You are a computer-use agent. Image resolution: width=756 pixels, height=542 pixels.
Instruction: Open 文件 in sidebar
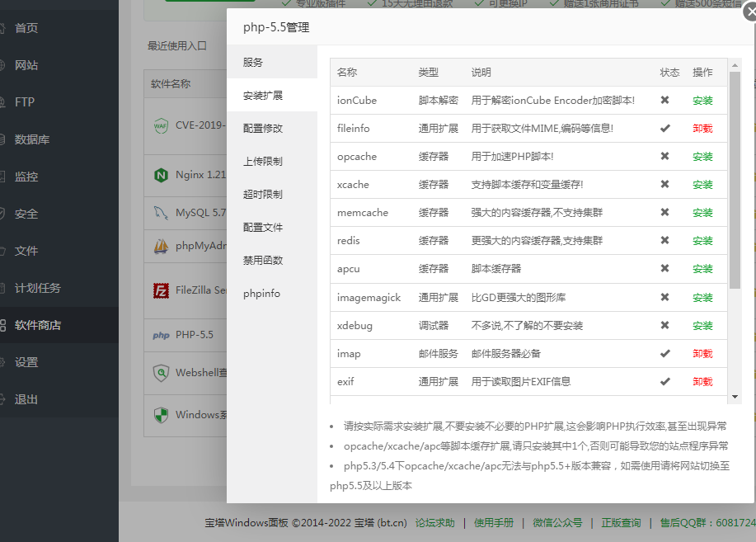[x=59, y=251]
